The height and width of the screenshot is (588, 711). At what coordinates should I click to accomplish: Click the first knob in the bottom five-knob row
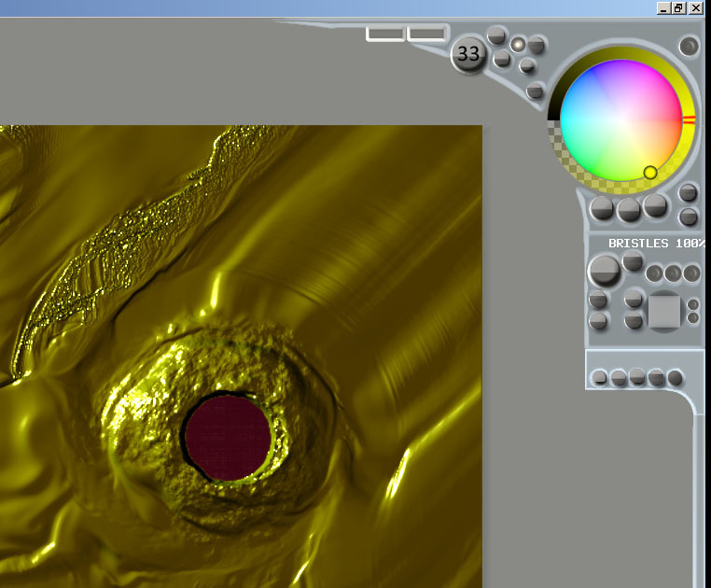(599, 377)
